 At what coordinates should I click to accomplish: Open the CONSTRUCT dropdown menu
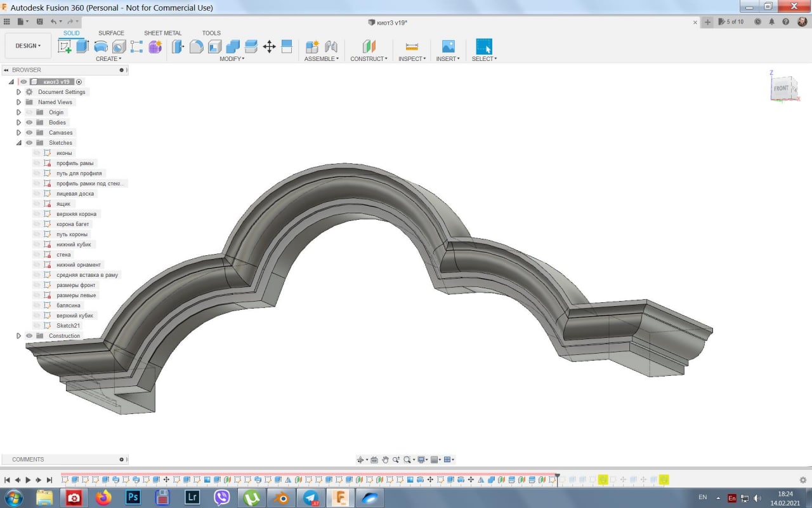point(369,59)
